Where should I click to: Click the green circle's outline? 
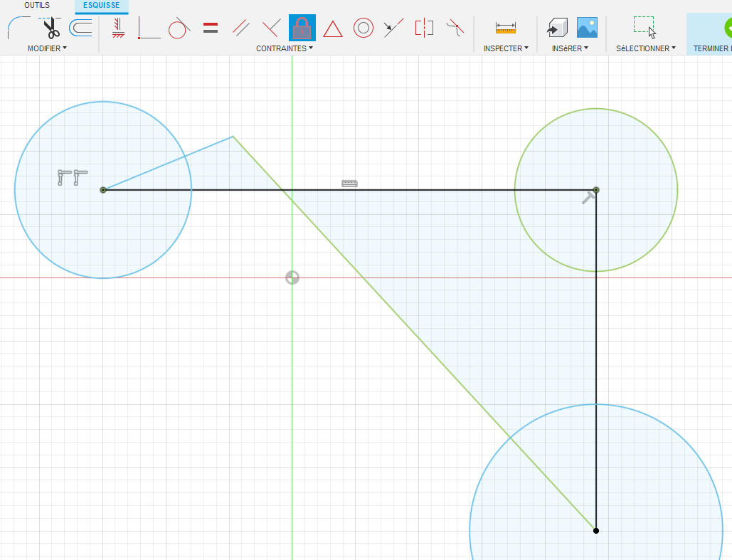[596, 109]
